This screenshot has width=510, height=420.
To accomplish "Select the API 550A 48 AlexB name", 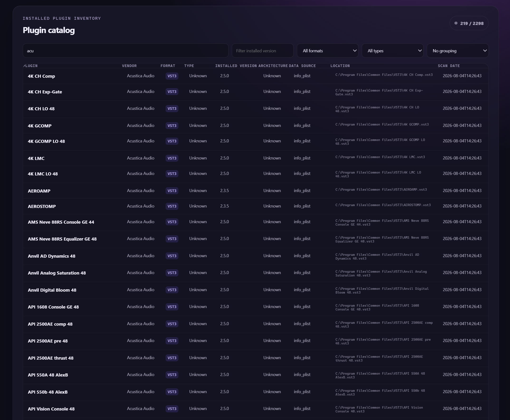I will pos(48,375).
